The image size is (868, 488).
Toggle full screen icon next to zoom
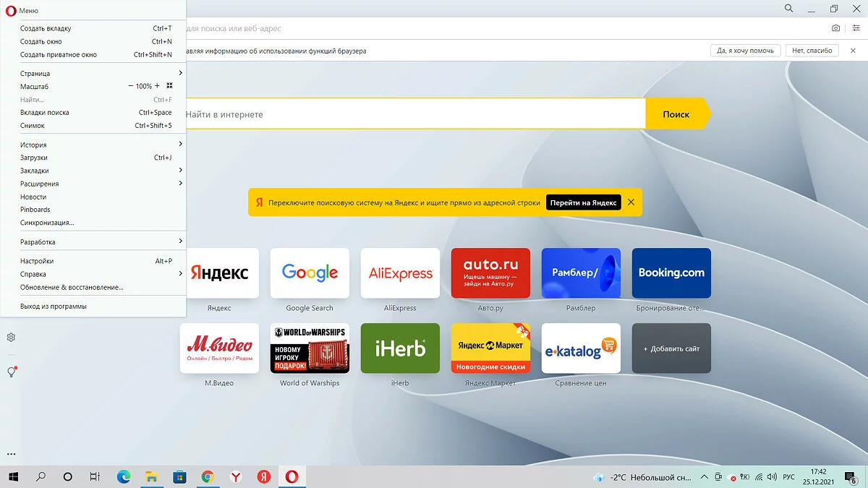[x=169, y=86]
